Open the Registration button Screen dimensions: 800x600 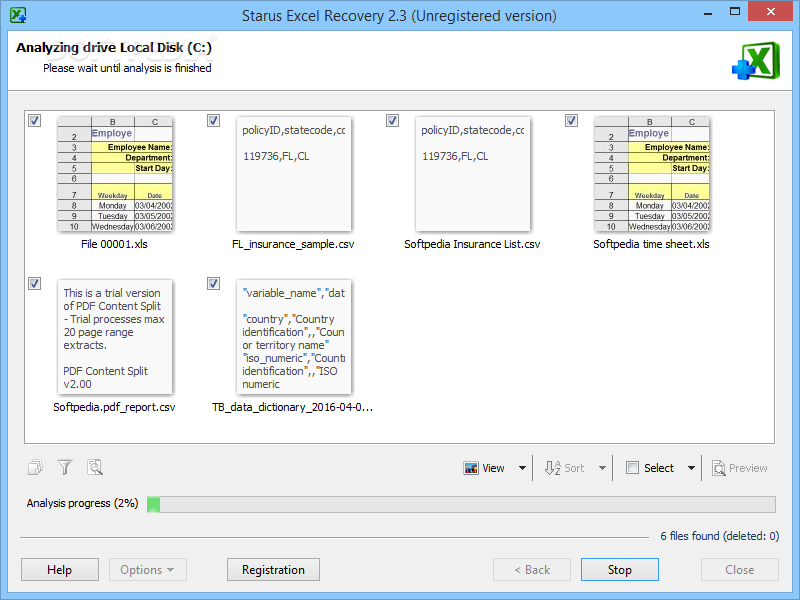pyautogui.click(x=273, y=569)
